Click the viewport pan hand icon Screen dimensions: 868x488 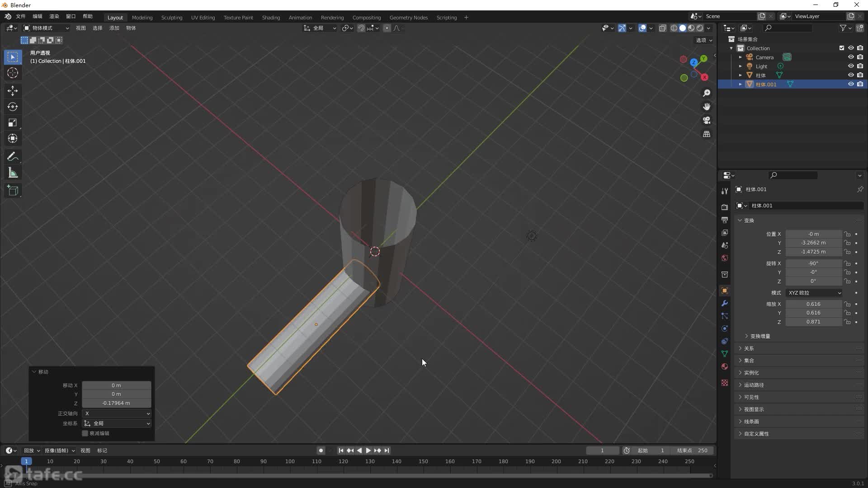pos(707,107)
